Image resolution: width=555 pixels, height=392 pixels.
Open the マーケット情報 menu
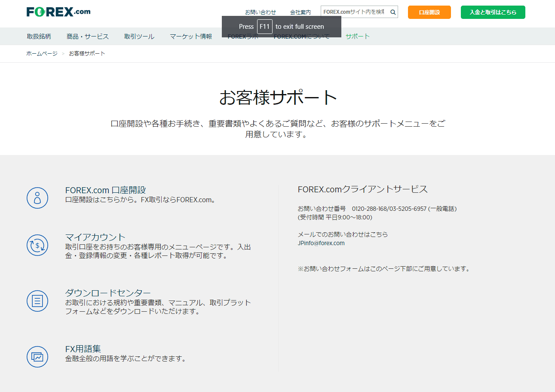point(190,36)
